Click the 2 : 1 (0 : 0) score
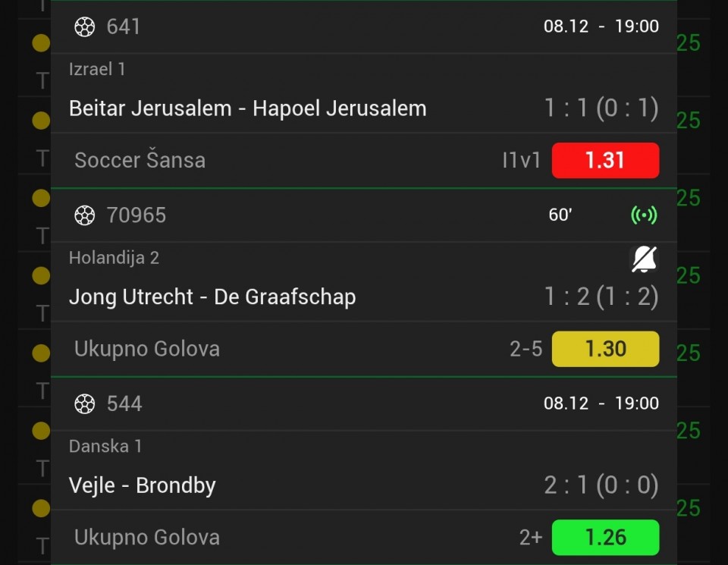The width and height of the screenshot is (728, 565). coord(601,485)
